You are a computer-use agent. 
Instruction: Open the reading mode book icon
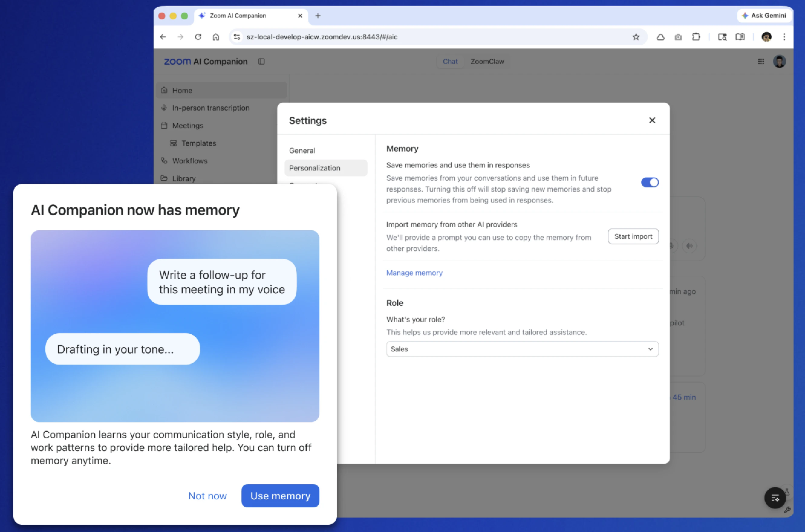pyautogui.click(x=740, y=37)
